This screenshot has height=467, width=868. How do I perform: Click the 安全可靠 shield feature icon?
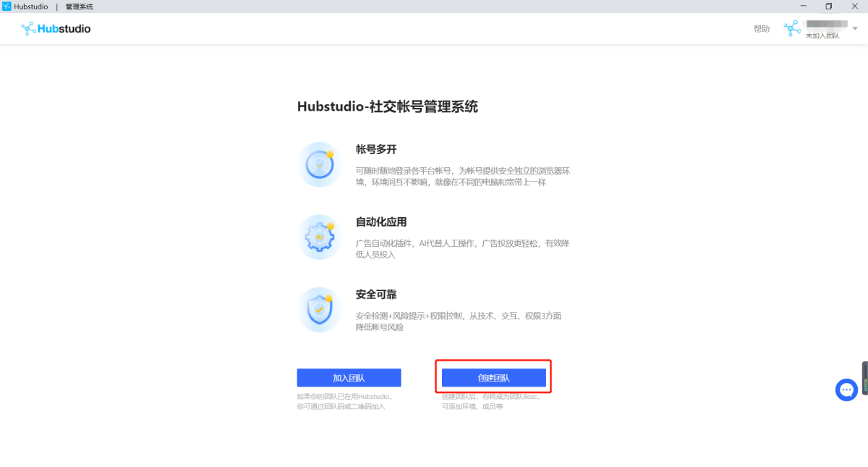coord(319,309)
